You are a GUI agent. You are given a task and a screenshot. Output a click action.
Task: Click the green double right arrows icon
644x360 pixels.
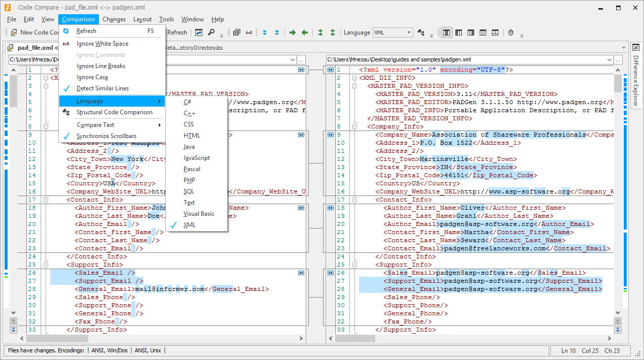(x=320, y=32)
